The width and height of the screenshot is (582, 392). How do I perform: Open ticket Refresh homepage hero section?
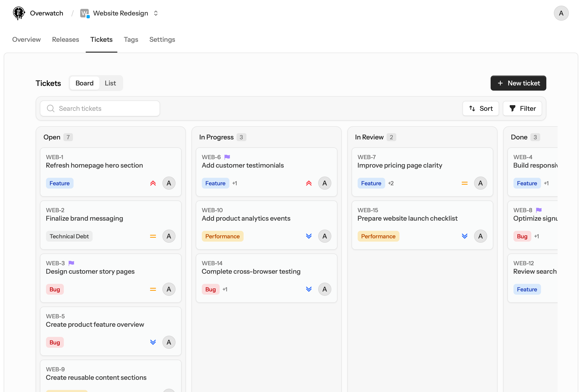(x=94, y=166)
